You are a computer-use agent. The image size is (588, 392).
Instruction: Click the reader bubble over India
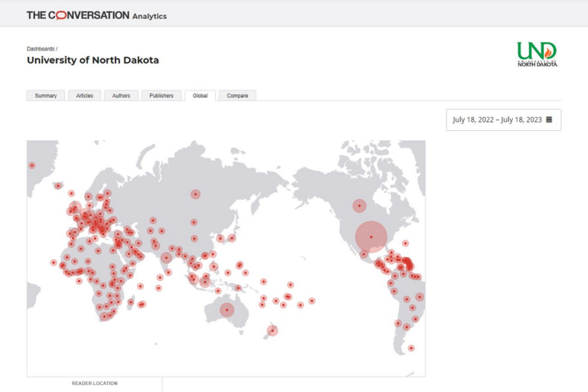pos(166,258)
